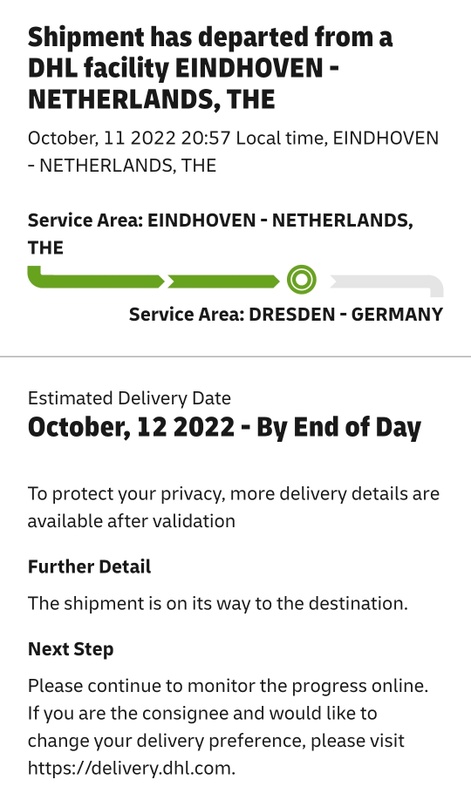Click the second green progress arrow segment
Viewport: 471px width, 800px height.
click(x=224, y=282)
